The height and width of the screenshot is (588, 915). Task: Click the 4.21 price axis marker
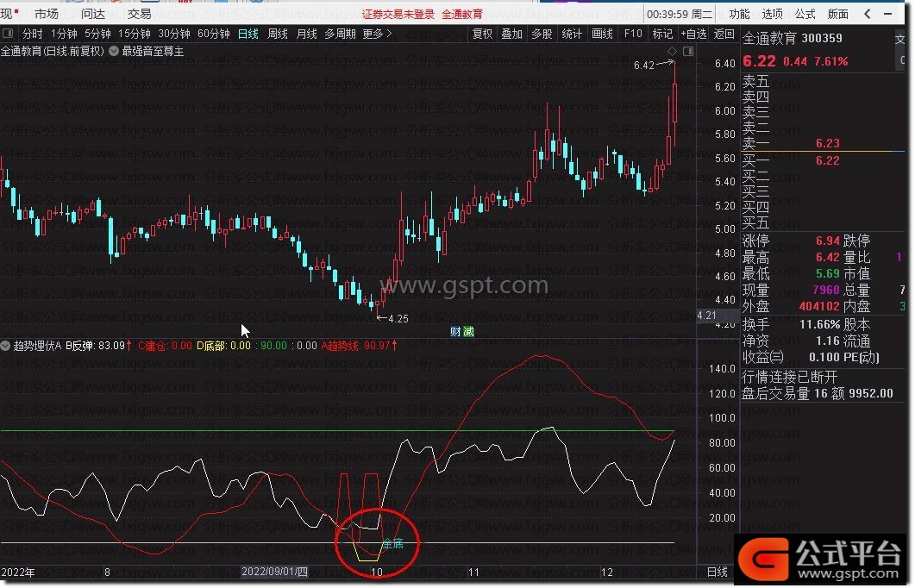706,316
